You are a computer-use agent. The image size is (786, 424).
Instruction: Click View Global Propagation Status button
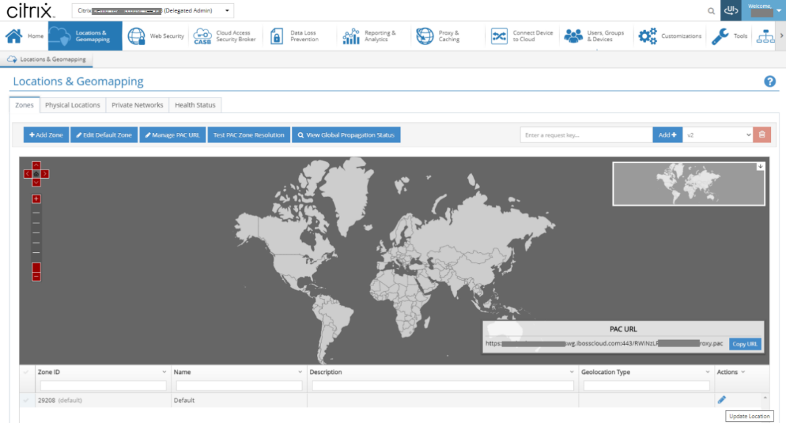point(346,135)
